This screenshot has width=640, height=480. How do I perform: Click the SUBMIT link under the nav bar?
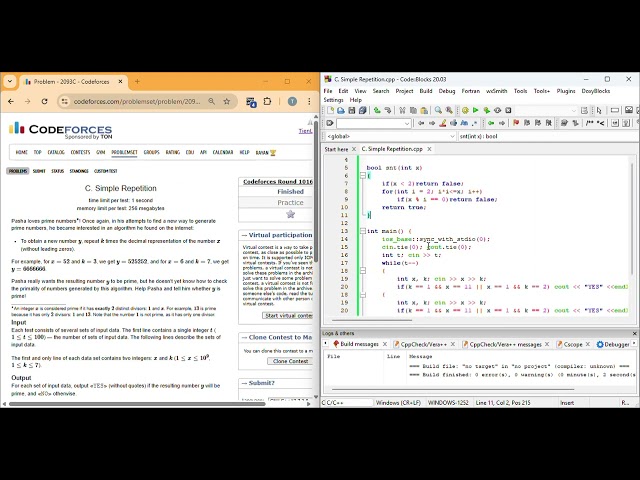[x=39, y=171]
